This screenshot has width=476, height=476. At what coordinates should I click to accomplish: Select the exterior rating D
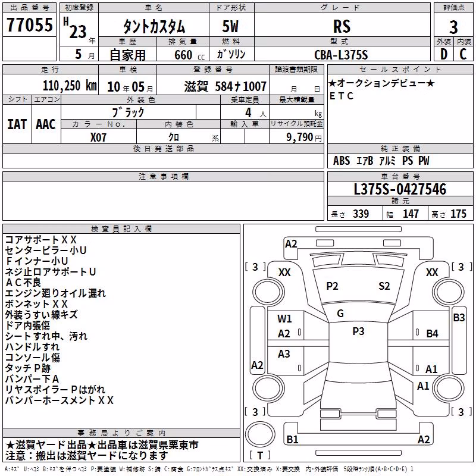444,54
